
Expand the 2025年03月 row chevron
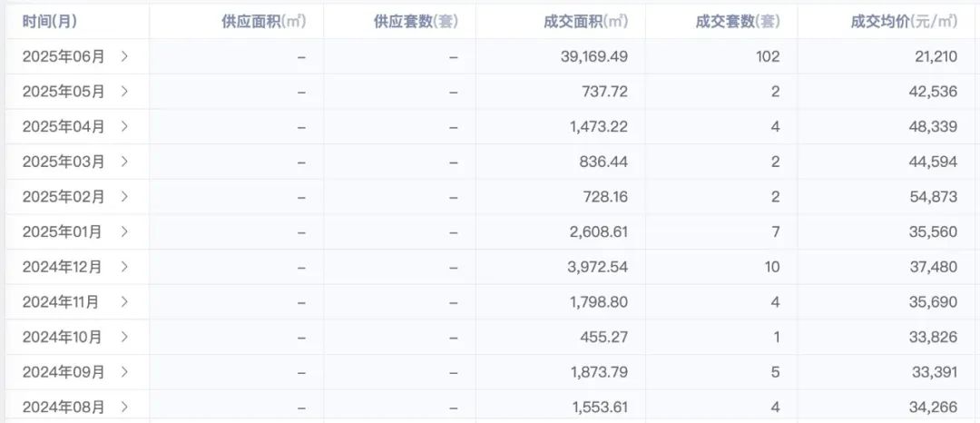click(124, 162)
